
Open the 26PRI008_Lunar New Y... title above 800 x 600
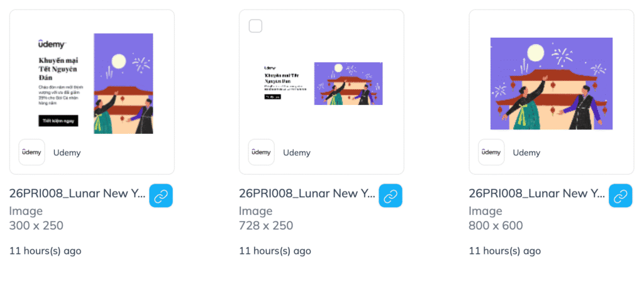click(x=536, y=194)
